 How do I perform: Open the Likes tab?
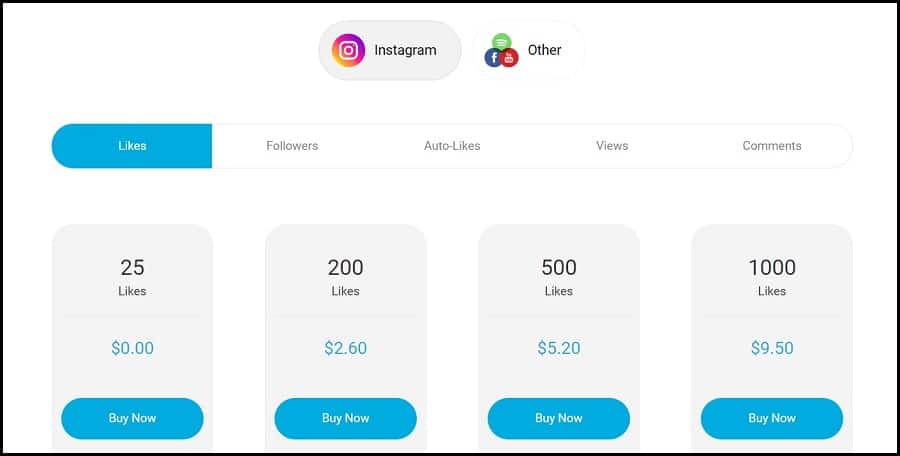point(132,146)
